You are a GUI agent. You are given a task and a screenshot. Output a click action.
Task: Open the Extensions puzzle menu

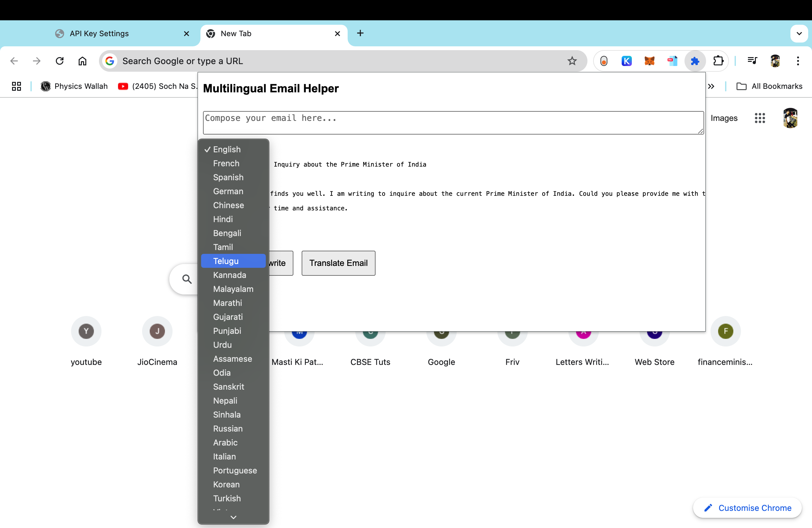click(718, 61)
